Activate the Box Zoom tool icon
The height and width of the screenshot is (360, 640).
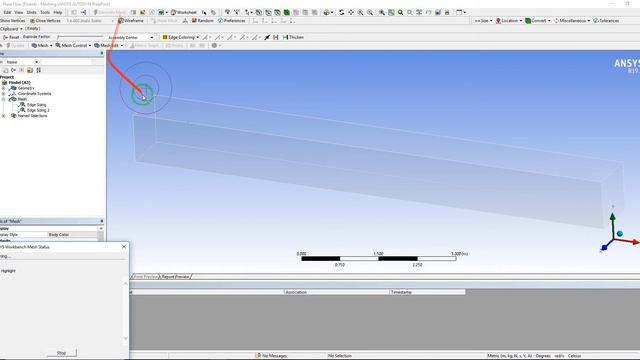[x=370, y=12]
